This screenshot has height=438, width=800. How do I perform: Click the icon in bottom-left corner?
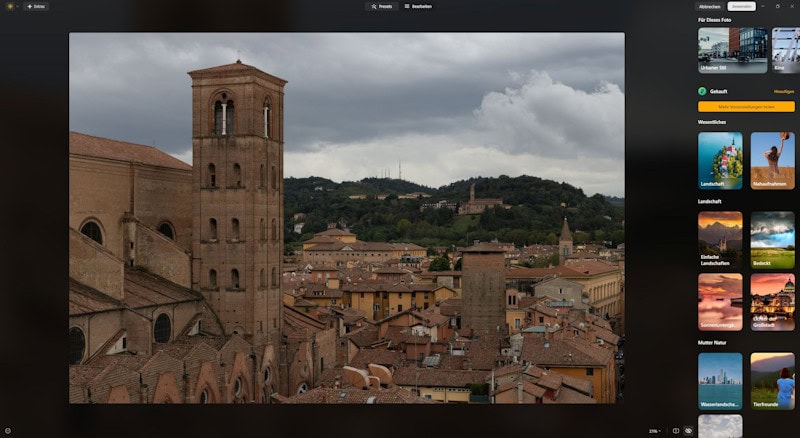[8, 431]
